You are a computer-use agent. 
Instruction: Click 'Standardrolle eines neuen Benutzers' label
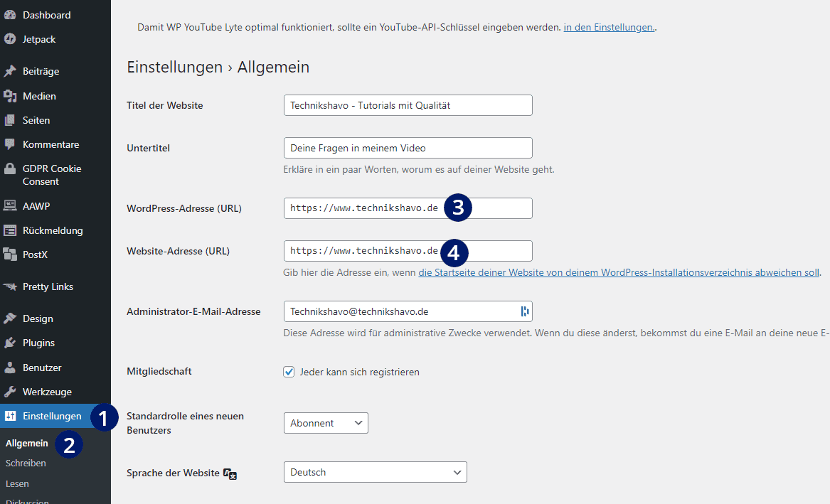pyautogui.click(x=185, y=423)
